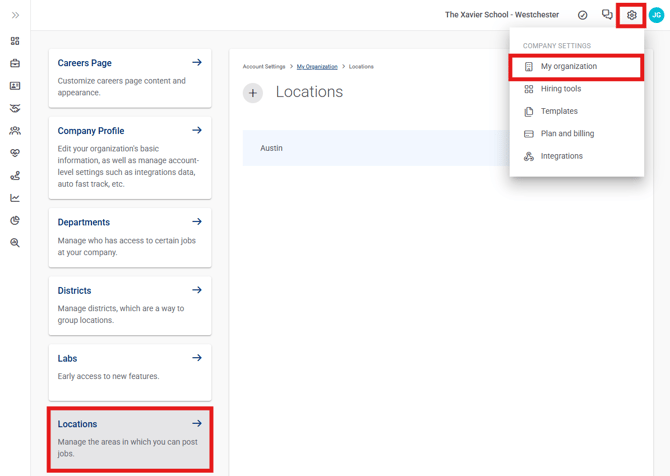
Task: Click the arrow on Company Profile card
Action: point(197,130)
